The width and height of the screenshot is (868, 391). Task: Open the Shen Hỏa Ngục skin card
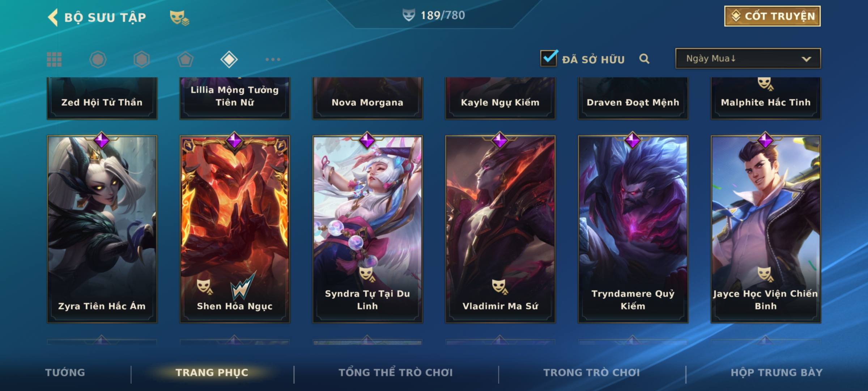[x=235, y=229]
